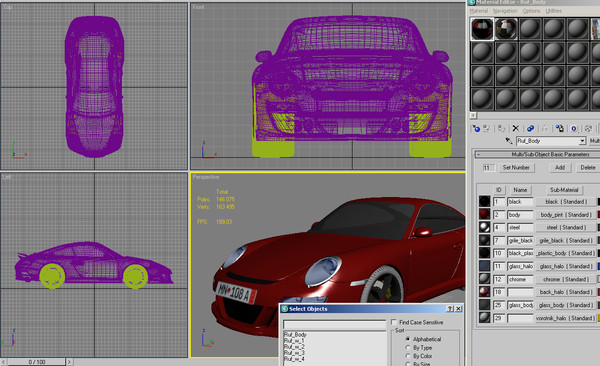600x366 pixels.
Task: Click the Put to Library icon
Action: [x=559, y=129]
